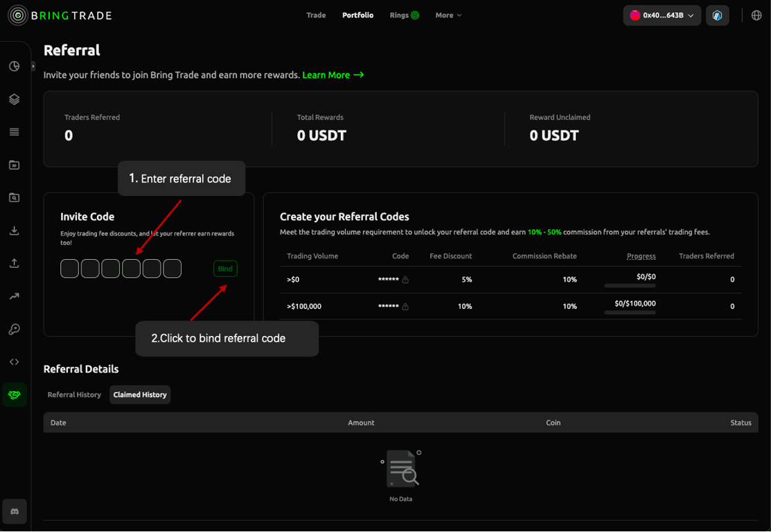The height and width of the screenshot is (532, 771).
Task: Click the Progress column header
Action: (641, 256)
